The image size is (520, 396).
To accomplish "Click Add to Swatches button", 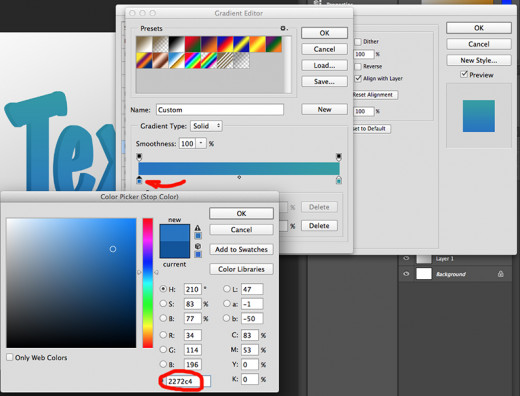I will (241, 249).
